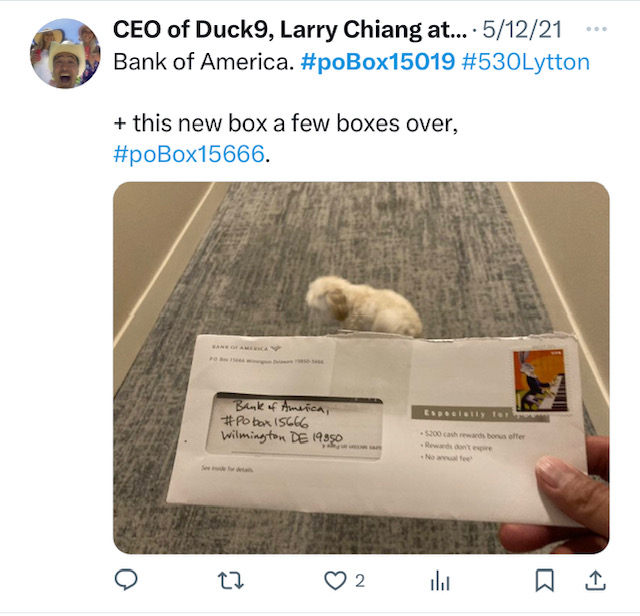Follow the #poBox15019 hashtag link
The height and width of the screenshot is (616, 640).
click(378, 62)
